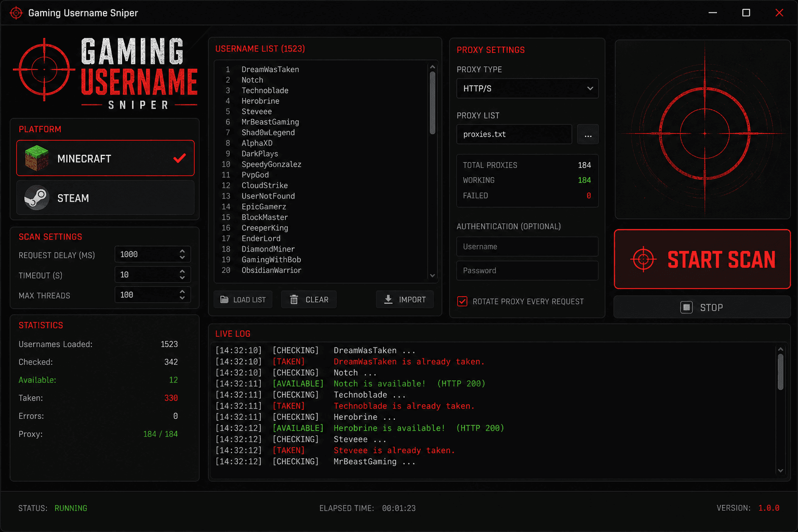Click the authentication Username field
The height and width of the screenshot is (532, 798).
pyautogui.click(x=527, y=247)
